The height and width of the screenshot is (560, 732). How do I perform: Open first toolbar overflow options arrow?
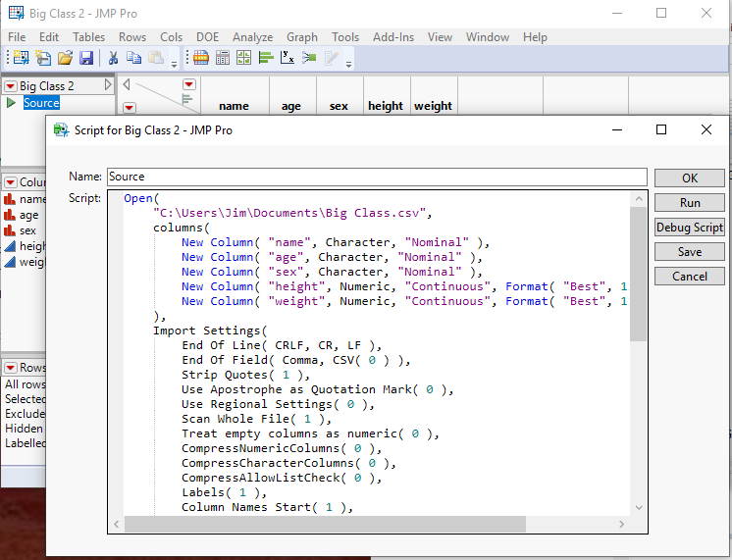coord(174,65)
